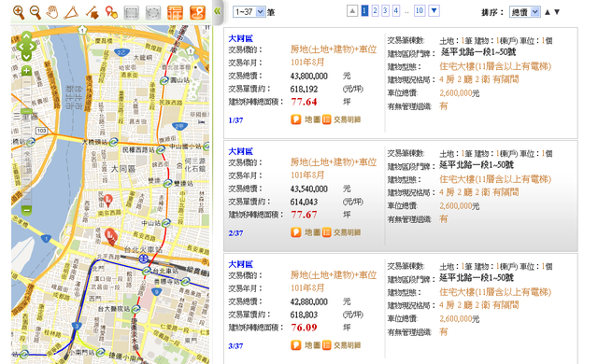The image size is (598, 364).
Task: Open the 1~37 records dropdown
Action: 249,12
